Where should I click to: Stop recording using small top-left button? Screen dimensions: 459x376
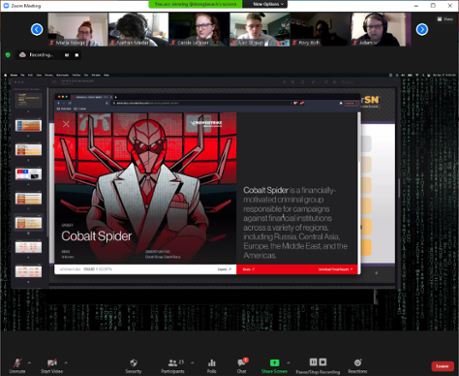[x=77, y=55]
